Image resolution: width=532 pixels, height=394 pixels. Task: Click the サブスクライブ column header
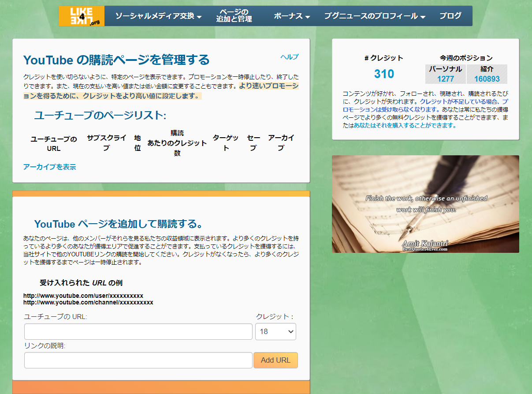(107, 143)
